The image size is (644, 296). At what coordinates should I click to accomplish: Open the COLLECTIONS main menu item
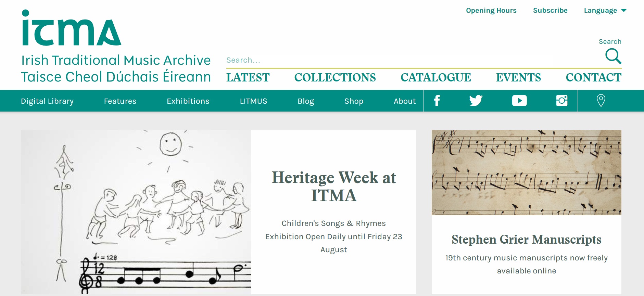tap(335, 77)
